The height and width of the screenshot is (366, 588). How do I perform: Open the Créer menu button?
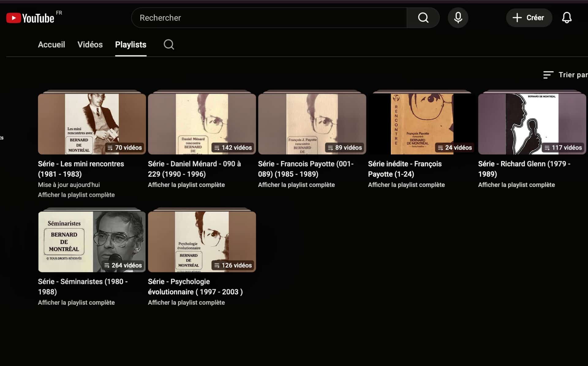click(529, 18)
